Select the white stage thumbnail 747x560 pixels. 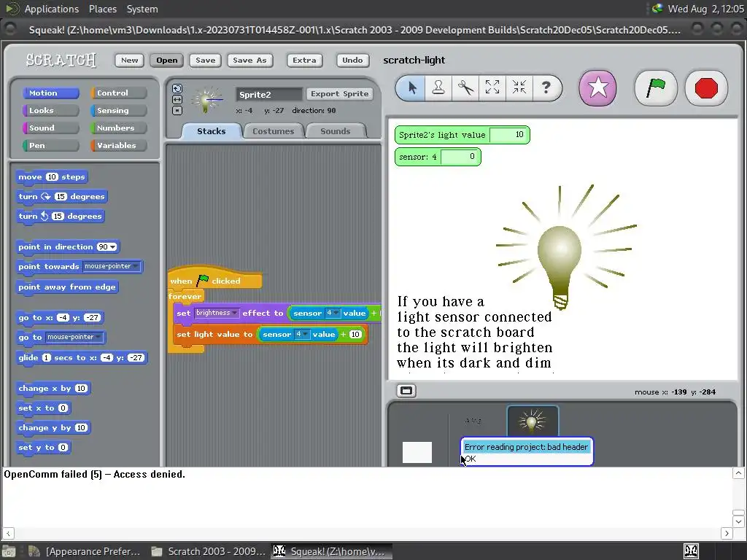tap(417, 452)
